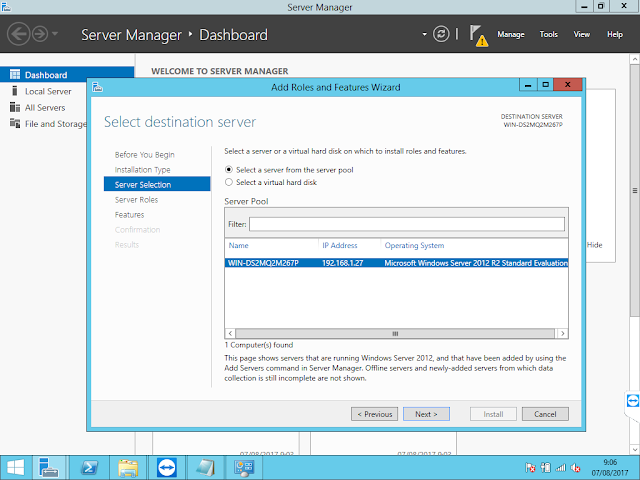
Task: Click the Windows Server 2012 R2 Standard Evaluation cell
Action: 476,263
